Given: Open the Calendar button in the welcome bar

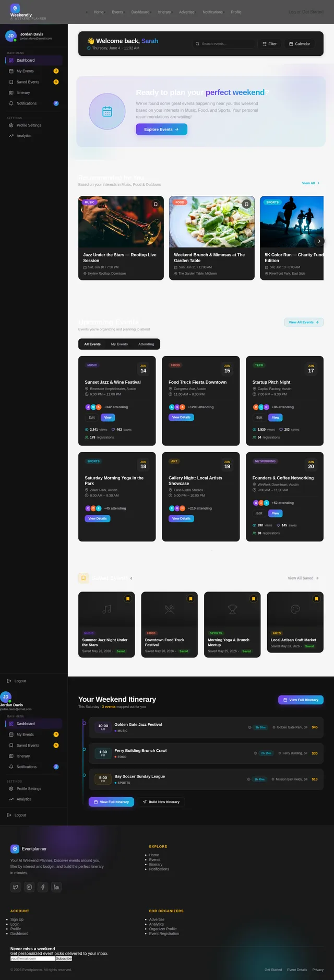Looking at the screenshot, I should 300,44.
